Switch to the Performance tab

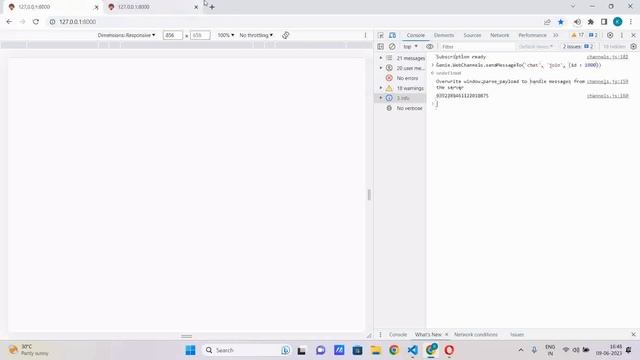click(532, 35)
